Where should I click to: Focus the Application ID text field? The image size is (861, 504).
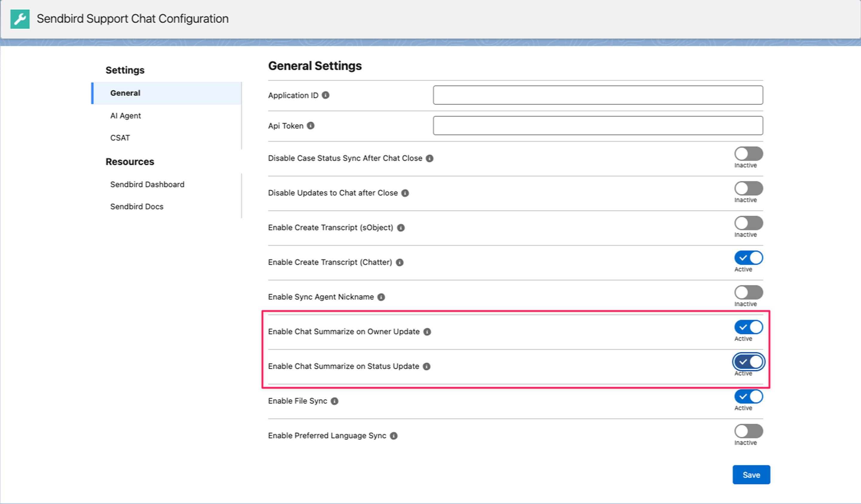pos(598,95)
